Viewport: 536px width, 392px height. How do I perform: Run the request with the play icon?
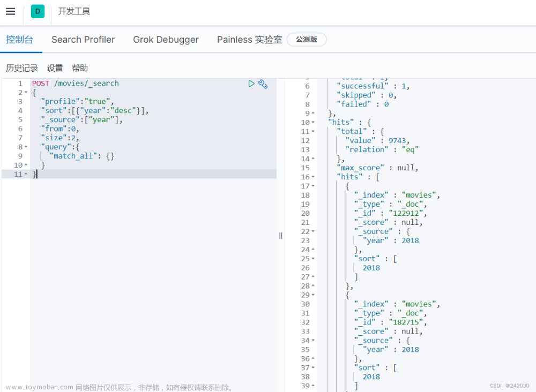pyautogui.click(x=251, y=84)
